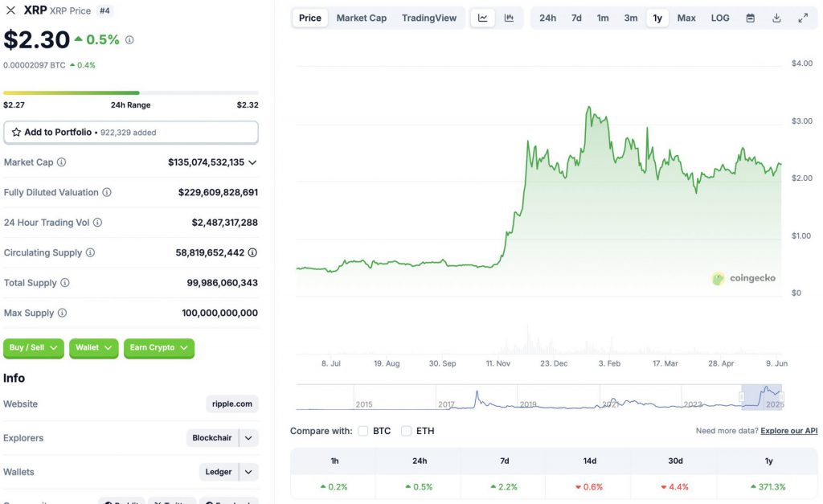Open 24 Hour Trading Vol info icon
The height and width of the screenshot is (504, 823).
tap(97, 223)
